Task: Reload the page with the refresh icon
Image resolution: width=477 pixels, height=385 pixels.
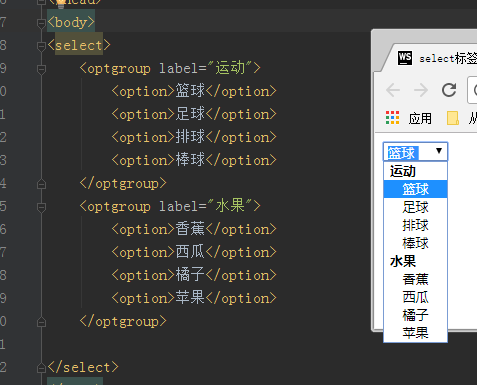Action: coord(449,90)
